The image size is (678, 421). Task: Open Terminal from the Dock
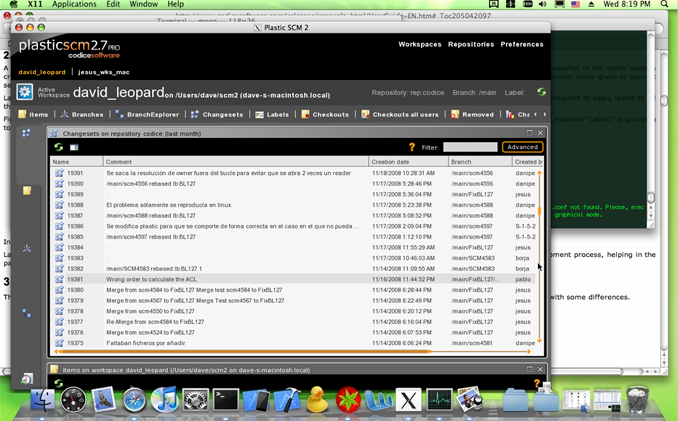pyautogui.click(x=226, y=400)
